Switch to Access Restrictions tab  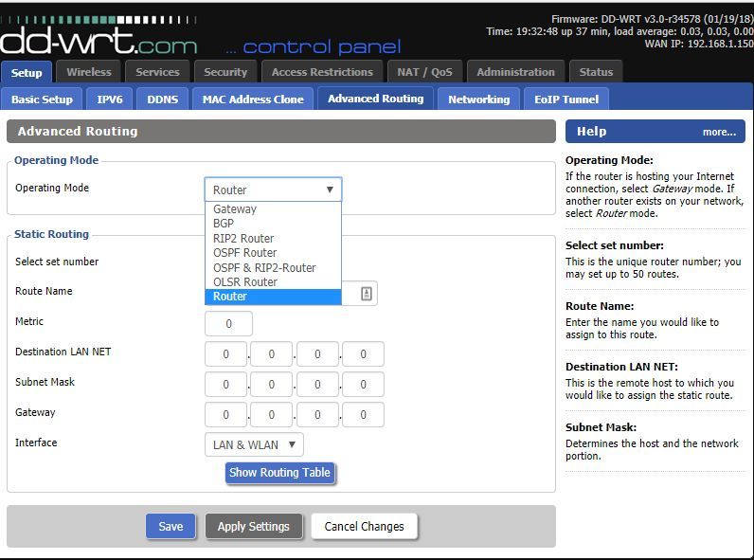click(322, 72)
